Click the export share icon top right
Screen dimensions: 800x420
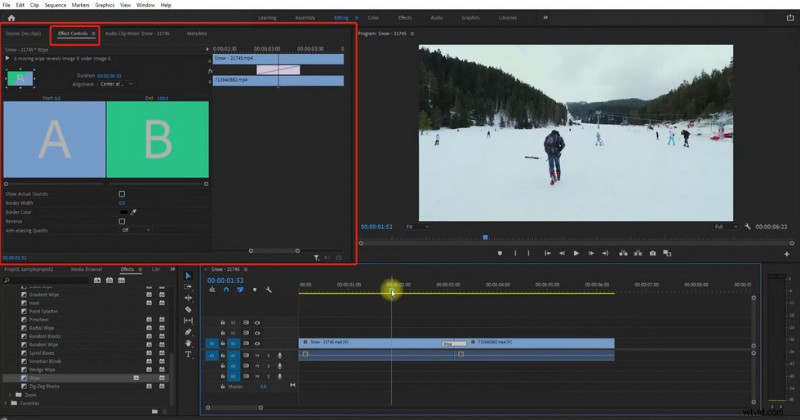pyautogui.click(x=790, y=17)
